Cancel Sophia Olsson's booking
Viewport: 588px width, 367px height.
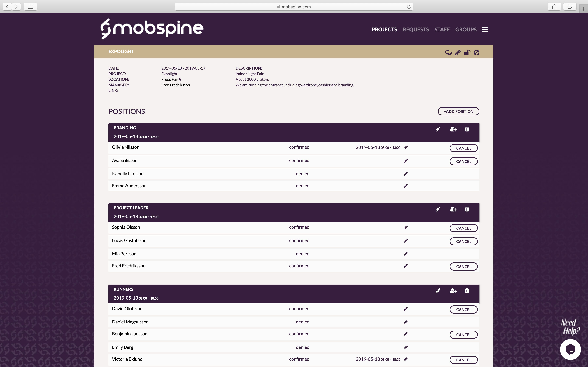[464, 228]
